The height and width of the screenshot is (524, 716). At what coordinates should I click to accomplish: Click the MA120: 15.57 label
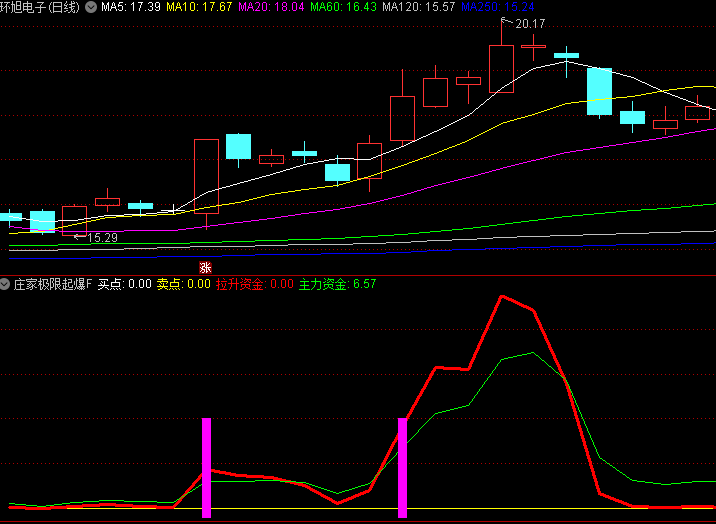click(x=419, y=7)
